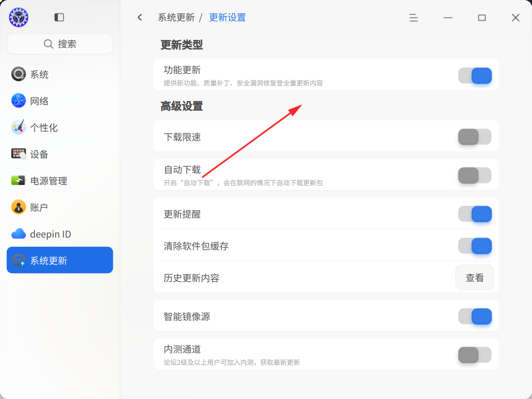Click the 自动下载 description text

click(x=243, y=183)
